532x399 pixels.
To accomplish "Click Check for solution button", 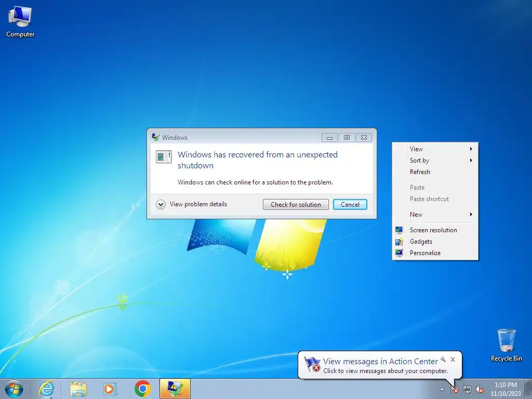I will [x=296, y=204].
